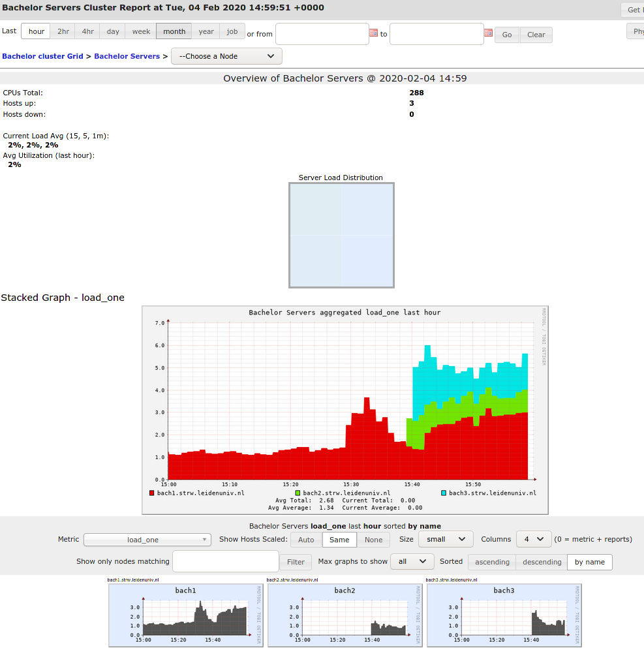The height and width of the screenshot is (650, 644).
Task: Select the 'hour' time range
Action: 37,31
